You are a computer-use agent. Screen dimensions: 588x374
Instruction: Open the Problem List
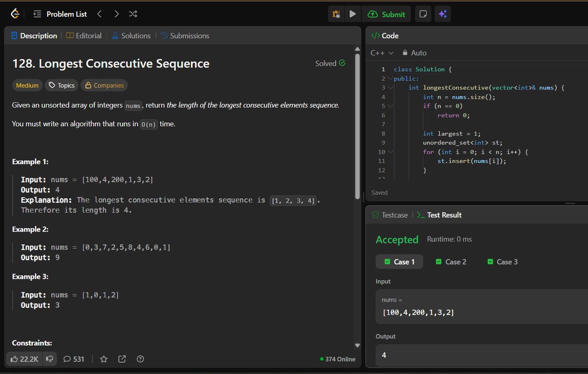pyautogui.click(x=60, y=14)
